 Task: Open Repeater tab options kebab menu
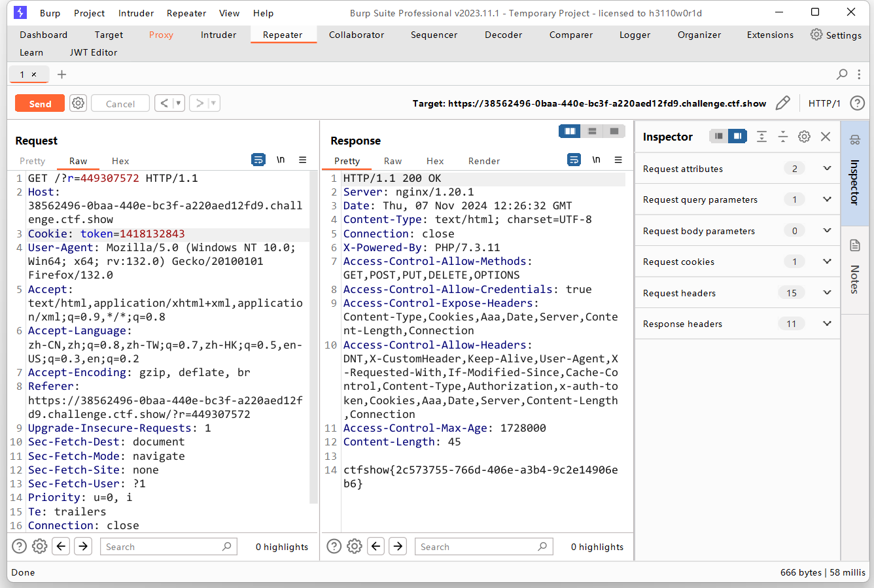(859, 75)
